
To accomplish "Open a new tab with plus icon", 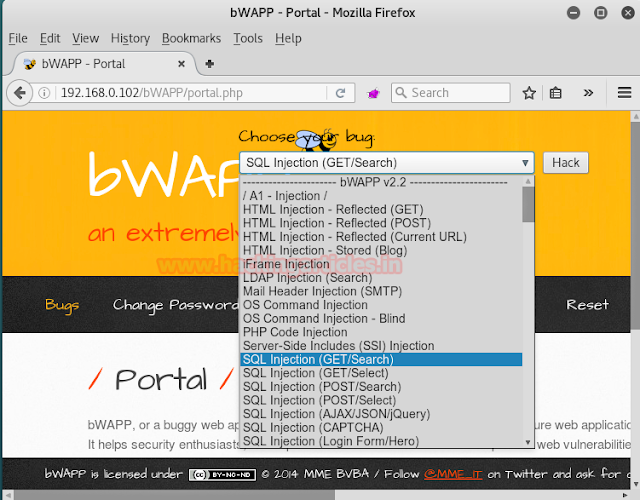I will coord(209,64).
